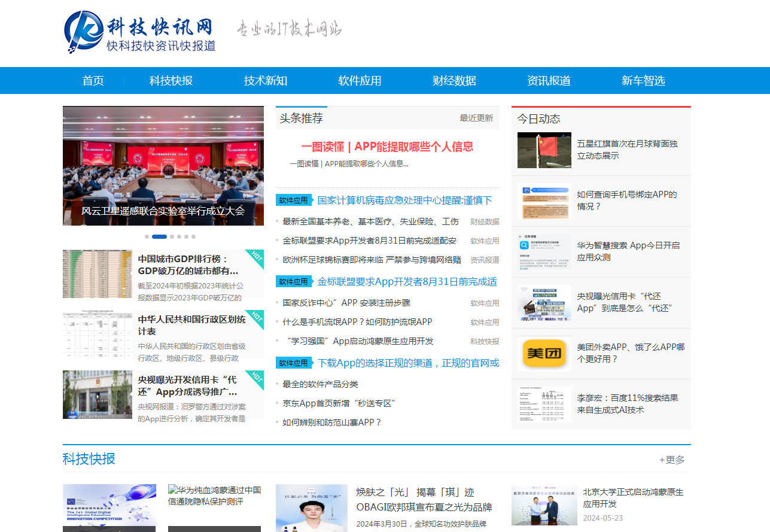This screenshot has height=532, width=770.
Task: Select the active carousel indicator dot
Action: coord(159,236)
